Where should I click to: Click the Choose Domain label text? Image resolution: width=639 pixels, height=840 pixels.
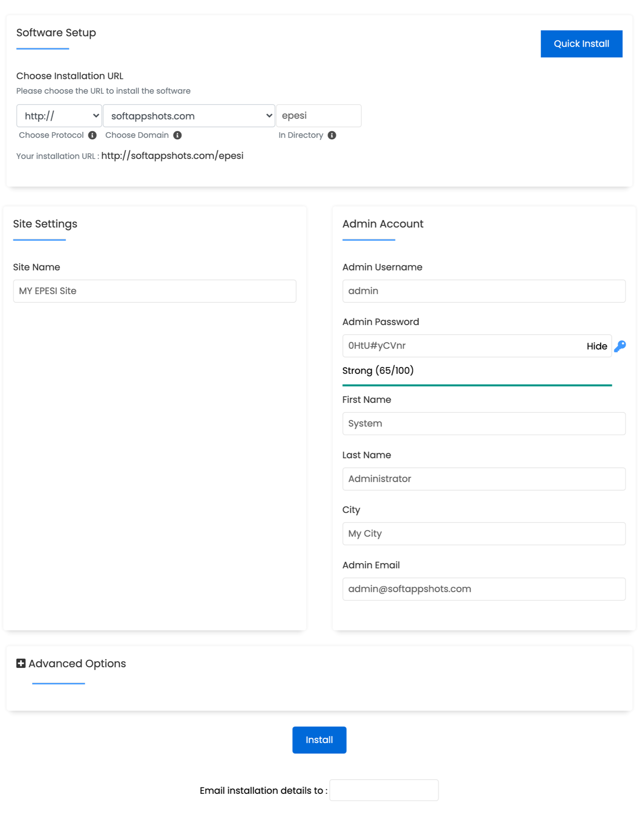pyautogui.click(x=137, y=135)
